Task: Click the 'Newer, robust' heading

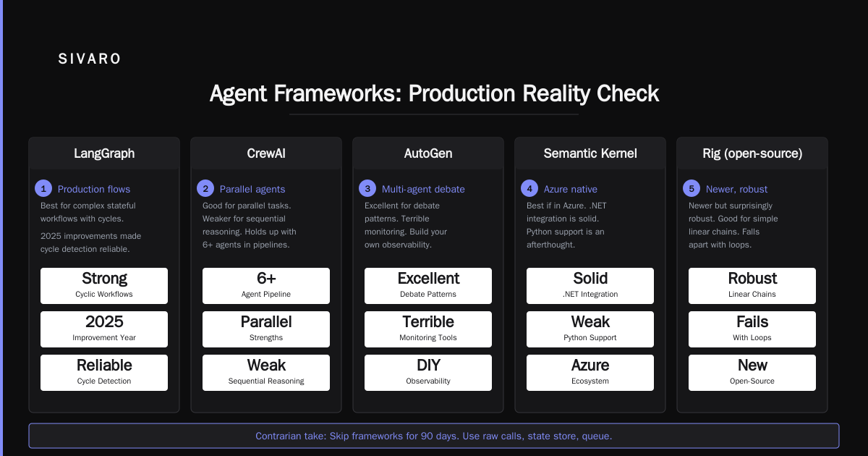Action: pos(737,189)
